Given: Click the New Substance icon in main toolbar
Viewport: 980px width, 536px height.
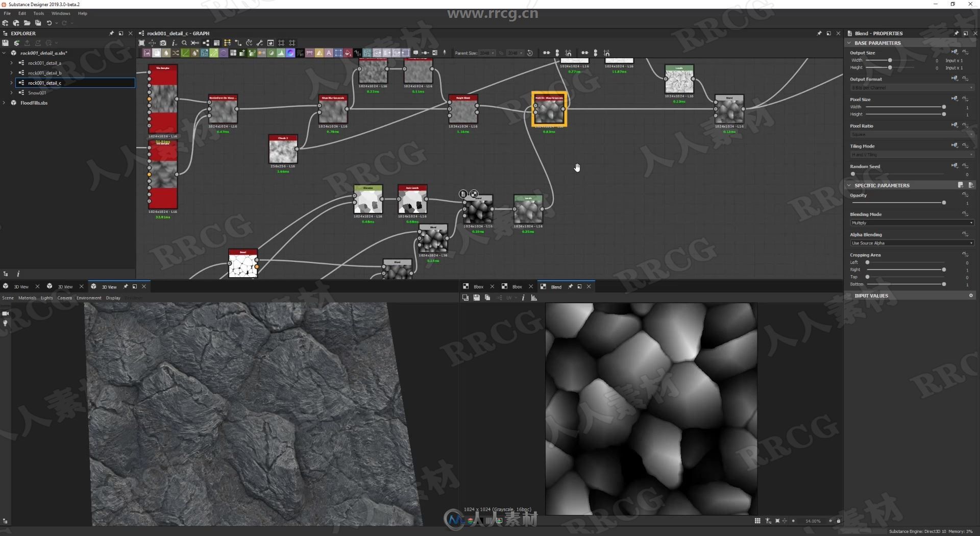Looking at the screenshot, I should point(5,23).
